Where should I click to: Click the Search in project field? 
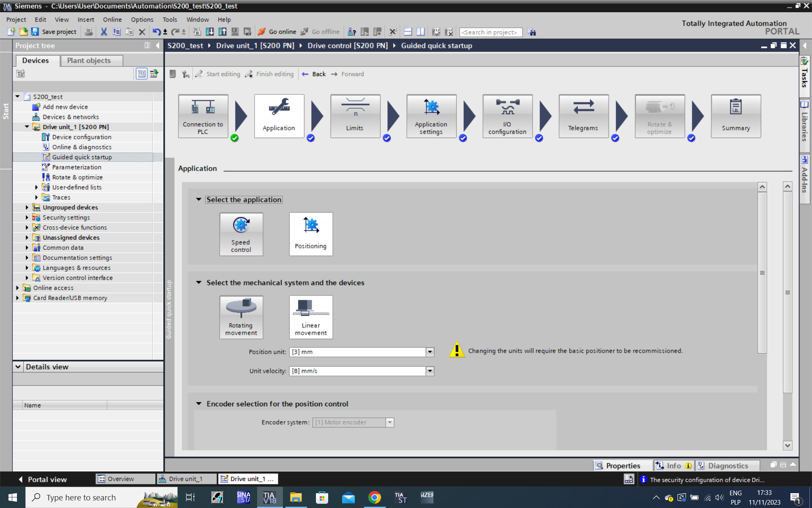[x=491, y=32]
